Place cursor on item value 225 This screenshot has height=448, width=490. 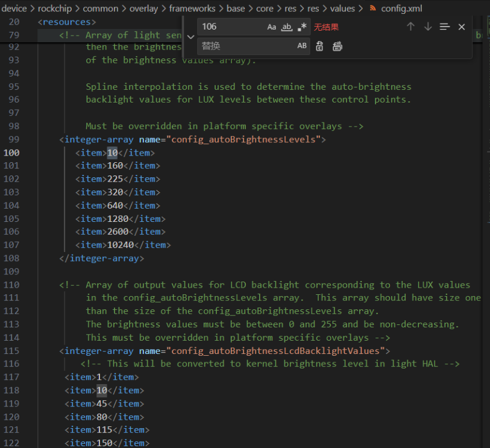(x=115, y=179)
